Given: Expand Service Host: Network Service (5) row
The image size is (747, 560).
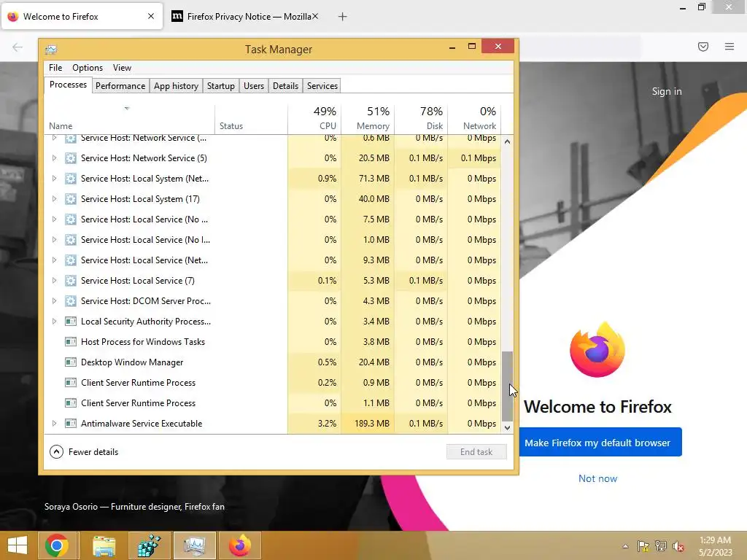Looking at the screenshot, I should pos(54,158).
